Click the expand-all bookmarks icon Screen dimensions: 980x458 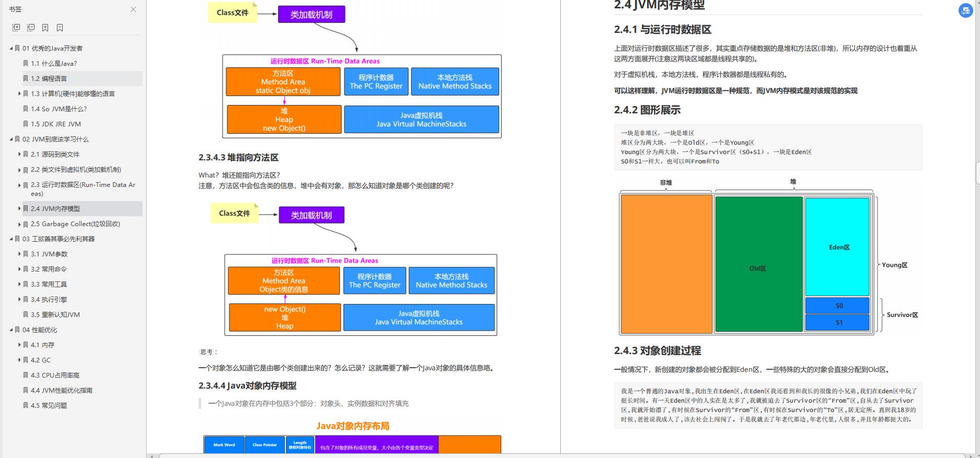pyautogui.click(x=16, y=28)
